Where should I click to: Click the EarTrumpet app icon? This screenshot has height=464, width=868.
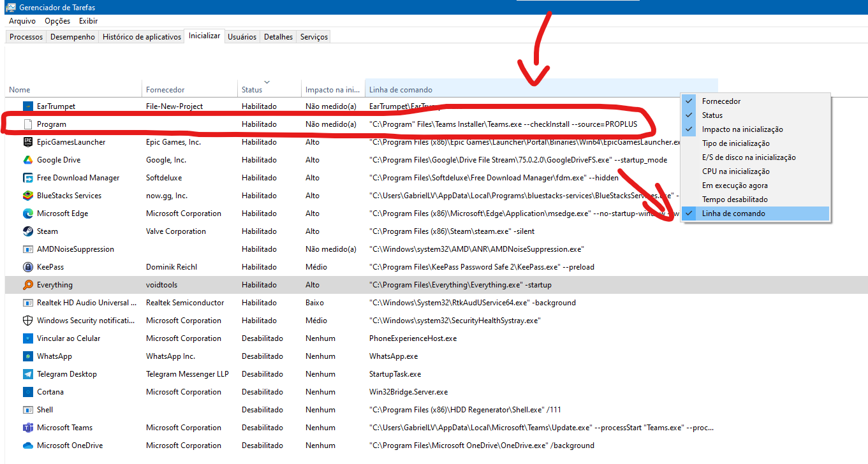(x=27, y=106)
